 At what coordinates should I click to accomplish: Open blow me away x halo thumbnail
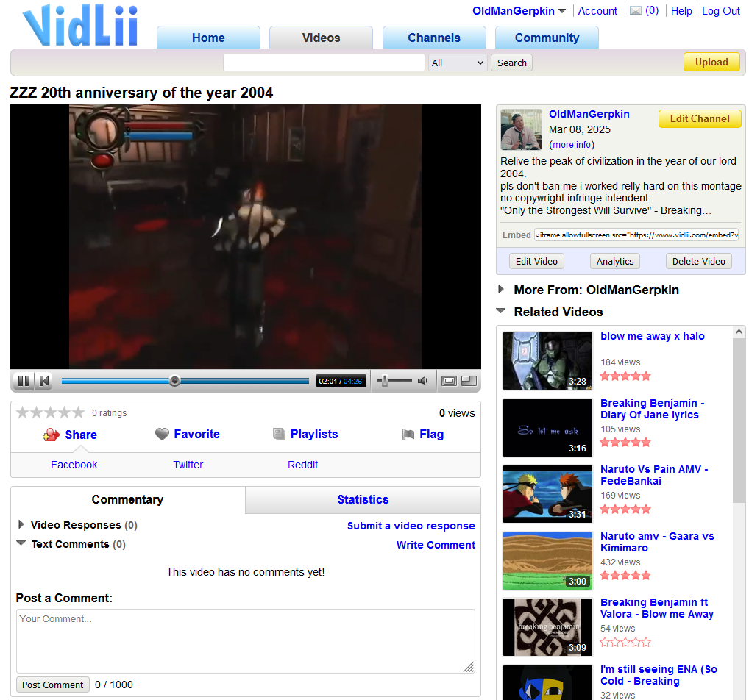click(547, 361)
